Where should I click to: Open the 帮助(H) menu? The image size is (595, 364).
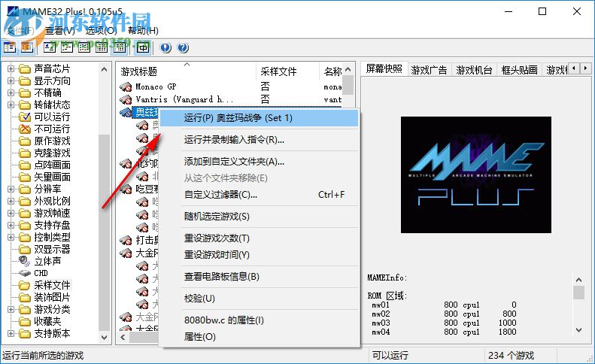pyautogui.click(x=143, y=30)
